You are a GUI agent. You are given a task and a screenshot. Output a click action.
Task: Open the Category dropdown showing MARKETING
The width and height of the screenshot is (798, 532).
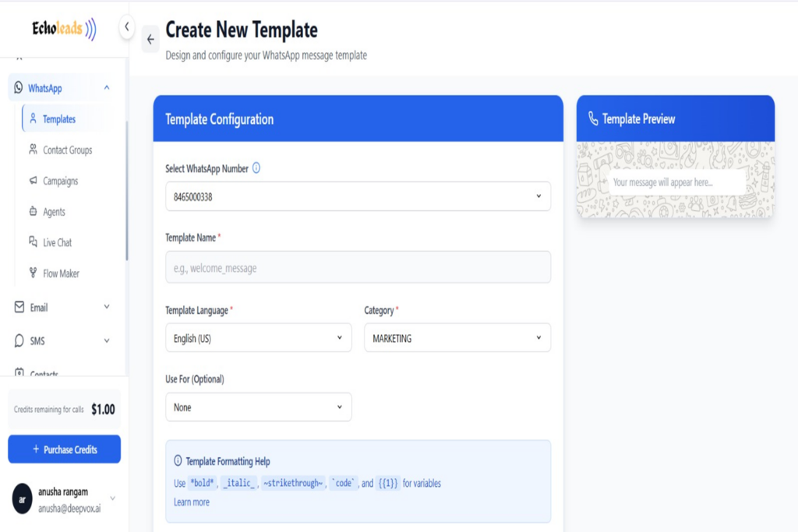point(457,338)
